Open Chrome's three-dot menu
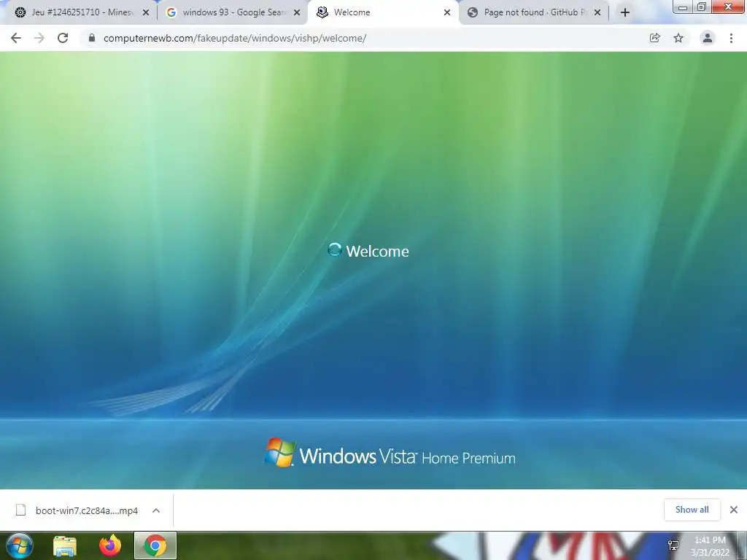This screenshot has height=560, width=747. 731,38
